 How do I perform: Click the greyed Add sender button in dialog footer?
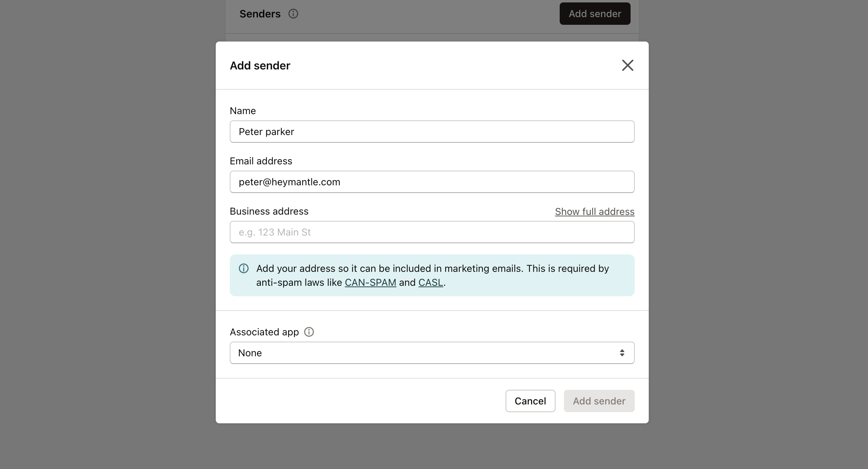pos(599,401)
